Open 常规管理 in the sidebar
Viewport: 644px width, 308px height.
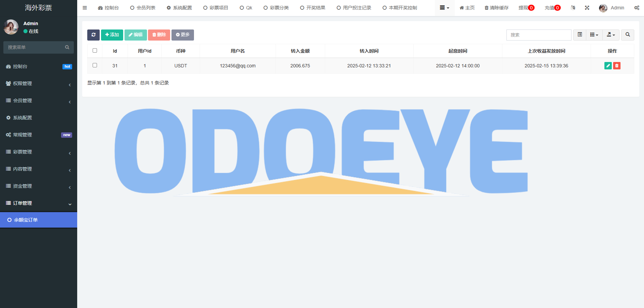coord(39,135)
